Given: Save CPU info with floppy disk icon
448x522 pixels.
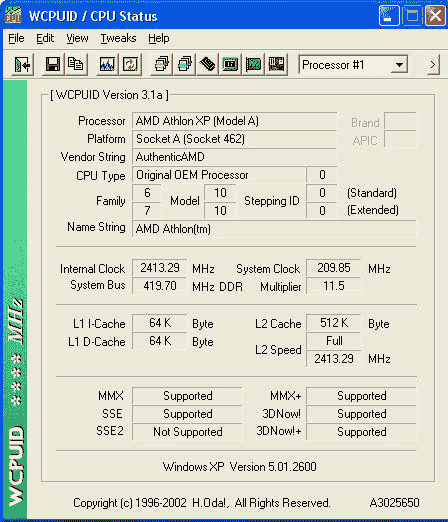Looking at the screenshot, I should point(53,64).
